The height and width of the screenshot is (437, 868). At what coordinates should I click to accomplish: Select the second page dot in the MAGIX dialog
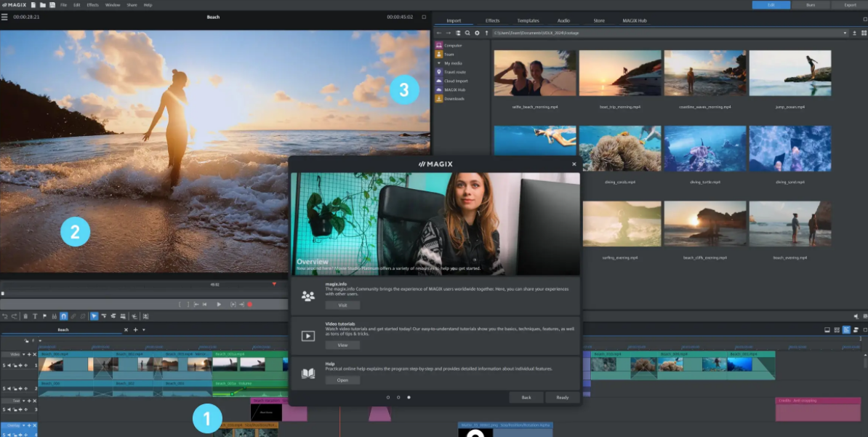point(398,397)
